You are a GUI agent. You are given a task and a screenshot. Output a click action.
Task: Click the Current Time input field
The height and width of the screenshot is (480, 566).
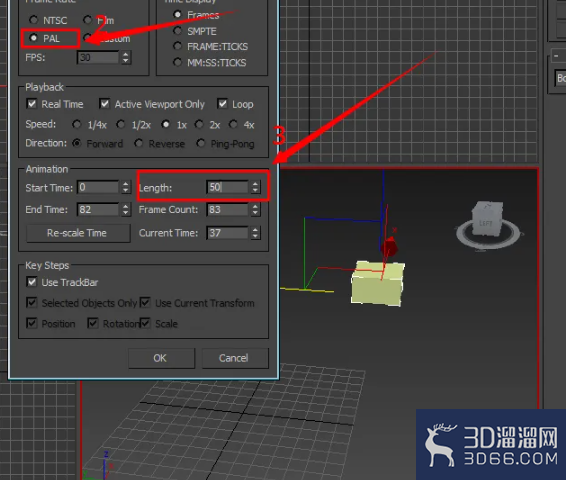pos(227,233)
